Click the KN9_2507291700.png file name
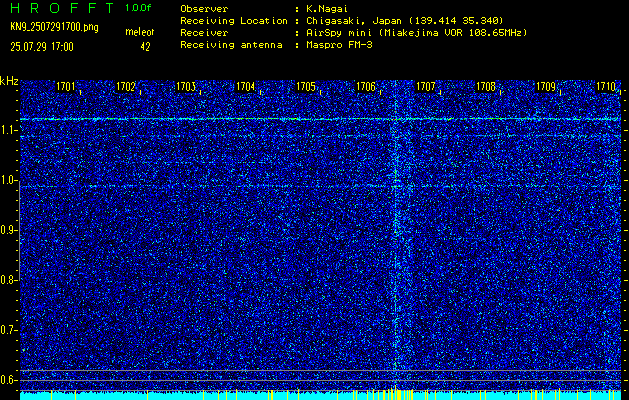The image size is (629, 400). [55, 27]
